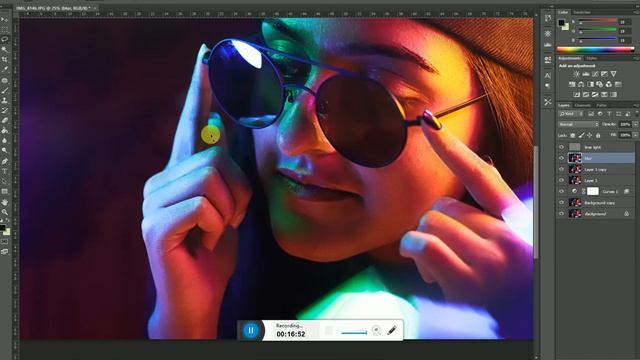Click the red channel slider

[597, 21]
